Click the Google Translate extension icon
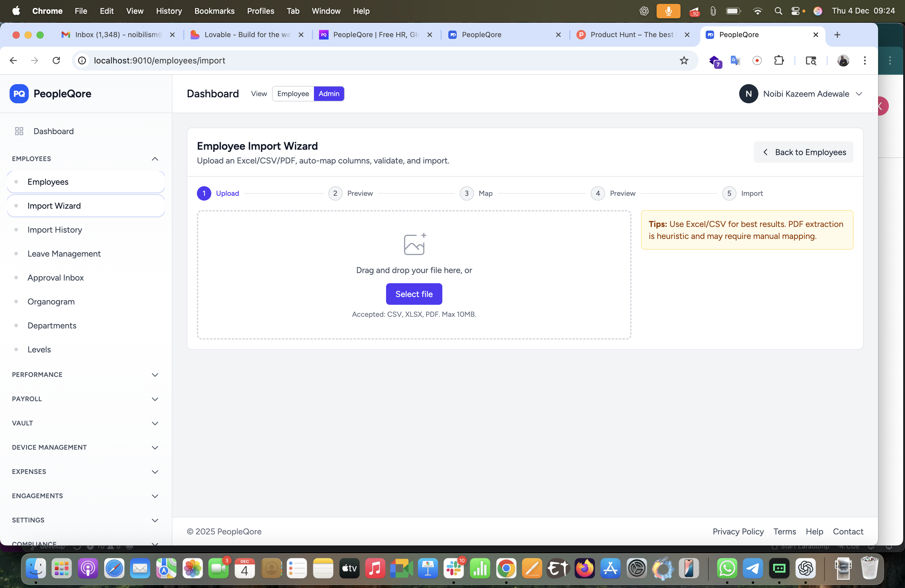Image resolution: width=905 pixels, height=588 pixels. pyautogui.click(x=735, y=60)
